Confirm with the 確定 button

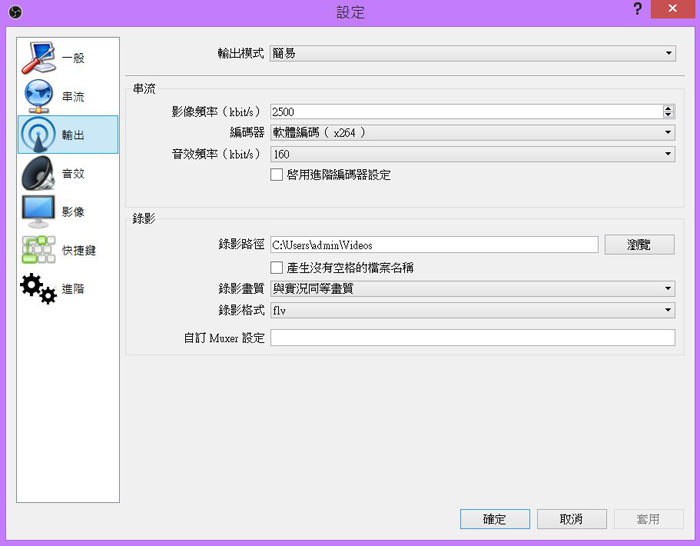click(495, 519)
